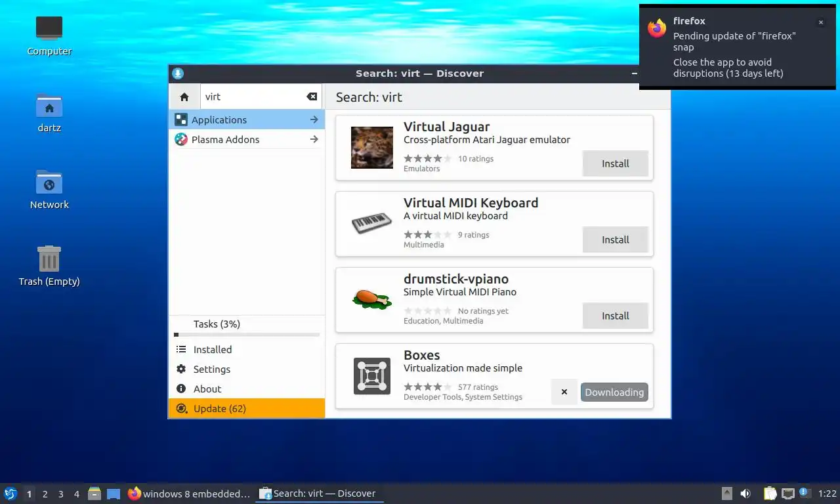Click the 1:22 clock in the taskbar
840x504 pixels.
[827, 493]
